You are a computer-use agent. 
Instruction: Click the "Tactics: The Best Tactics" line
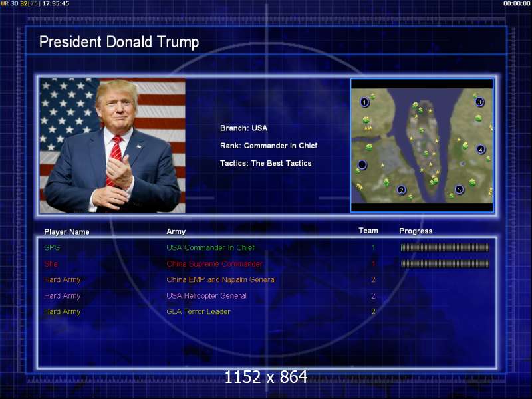click(265, 163)
